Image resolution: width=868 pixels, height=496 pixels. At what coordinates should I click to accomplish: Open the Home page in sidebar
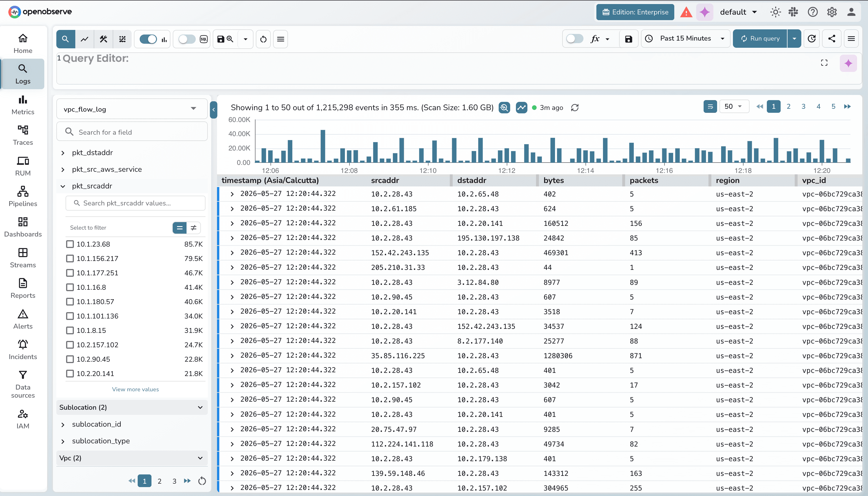point(23,44)
